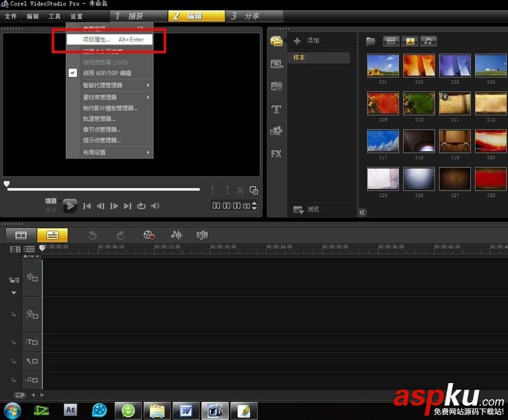The width and height of the screenshot is (508, 420).
Task: Toggle show photos filter in library
Action: coord(410,41)
